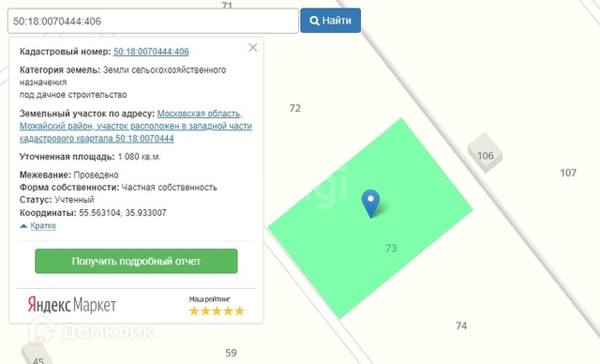The width and height of the screenshot is (600, 364).
Task: Click the magnifier icon in Найти button
Action: pyautogui.click(x=314, y=20)
